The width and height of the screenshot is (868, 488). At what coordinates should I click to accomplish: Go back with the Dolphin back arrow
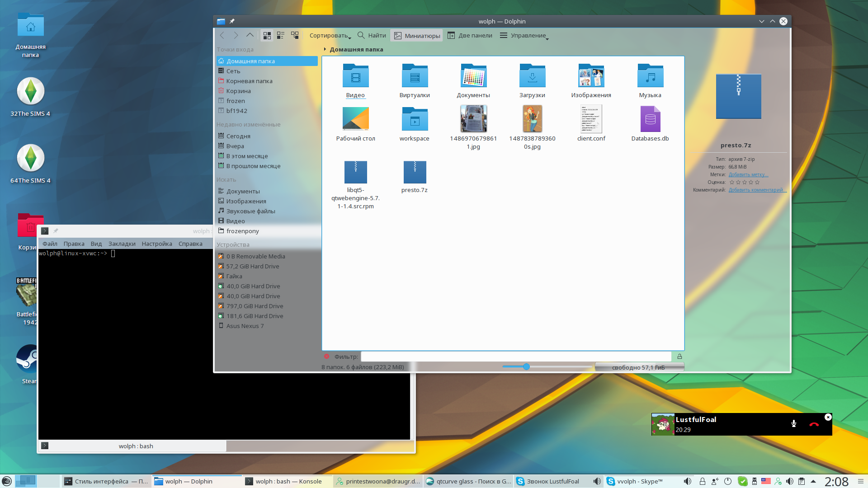point(222,35)
